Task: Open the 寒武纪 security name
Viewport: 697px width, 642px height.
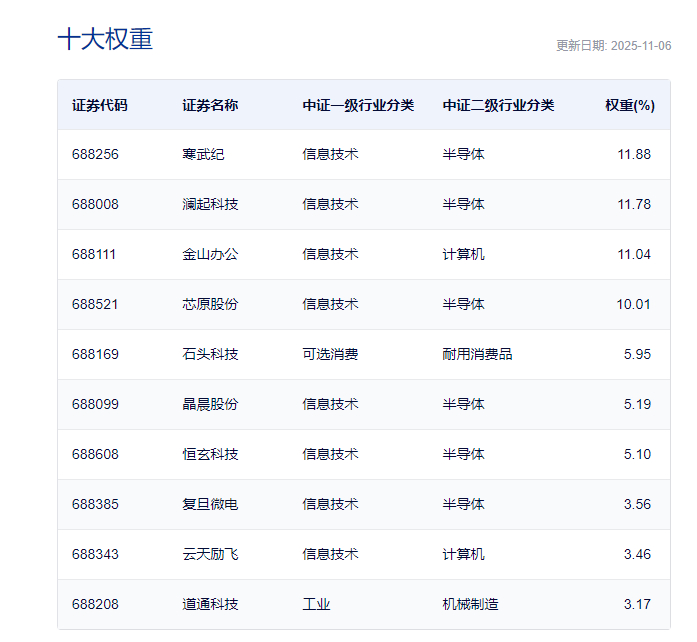Action: (203, 154)
